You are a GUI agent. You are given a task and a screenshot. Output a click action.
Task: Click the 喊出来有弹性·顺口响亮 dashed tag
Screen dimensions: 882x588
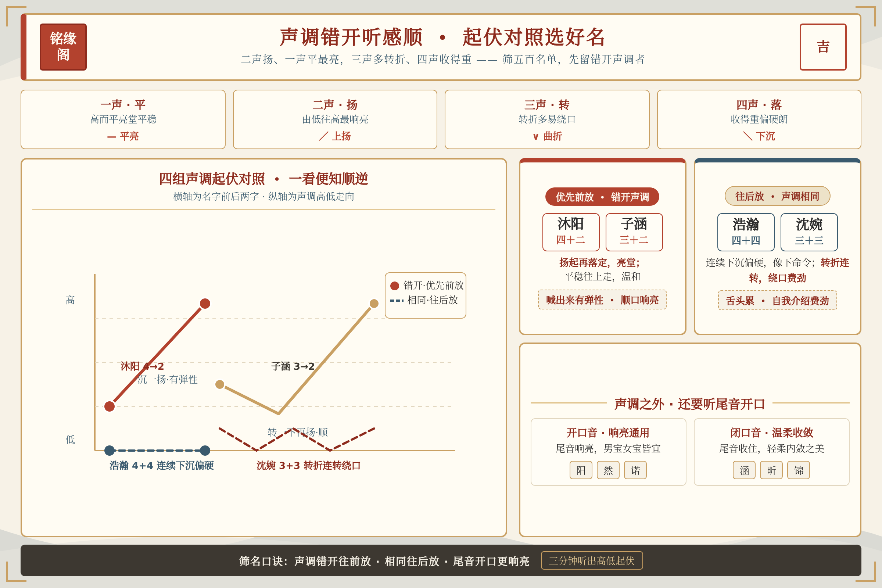pos(602,300)
